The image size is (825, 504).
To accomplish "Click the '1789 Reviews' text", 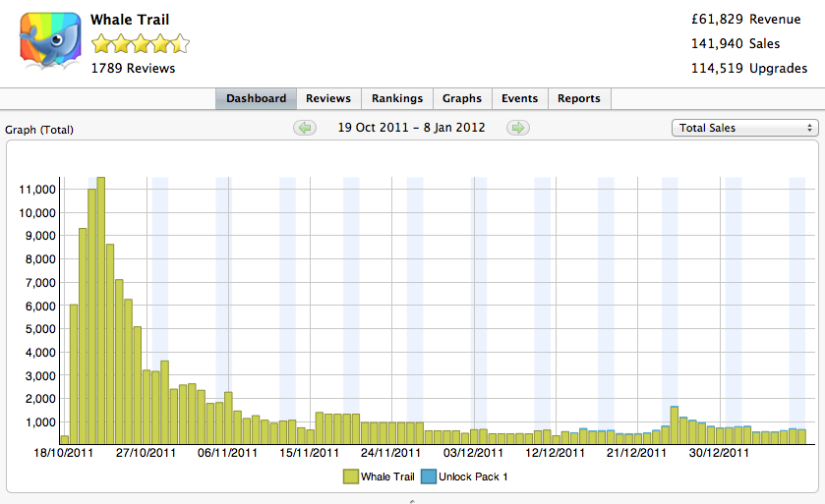I will (x=133, y=69).
